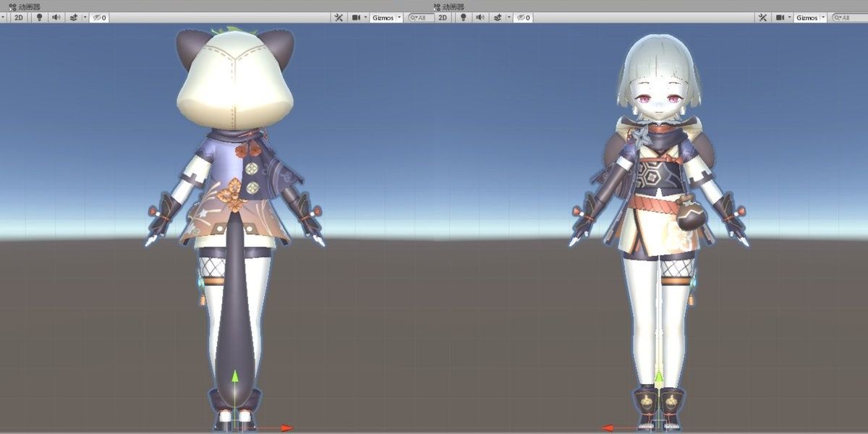Toggle hidden objects count in right view
This screenshot has width=868, height=434.
tap(522, 17)
